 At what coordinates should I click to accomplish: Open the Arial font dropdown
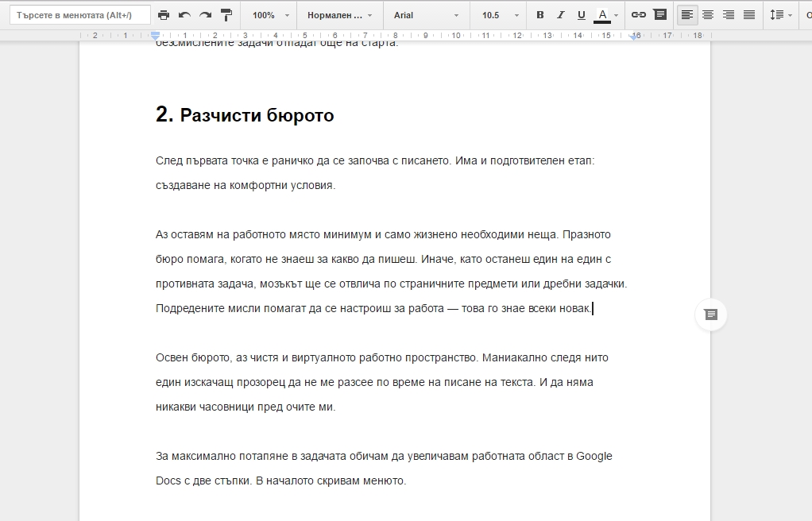426,15
